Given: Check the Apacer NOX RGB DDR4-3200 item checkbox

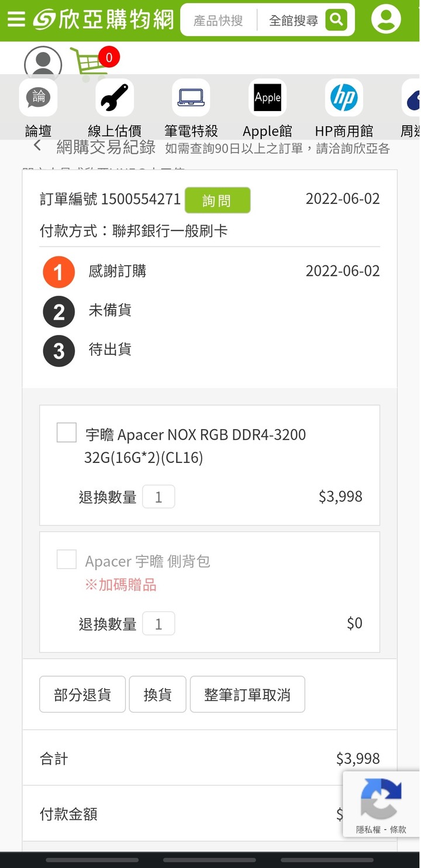Looking at the screenshot, I should pos(67,433).
